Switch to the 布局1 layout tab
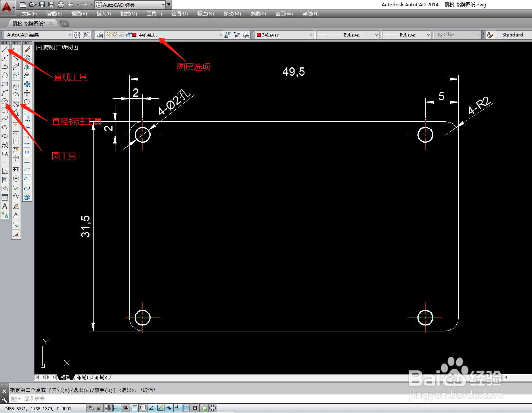532x413 pixels. [x=82, y=377]
